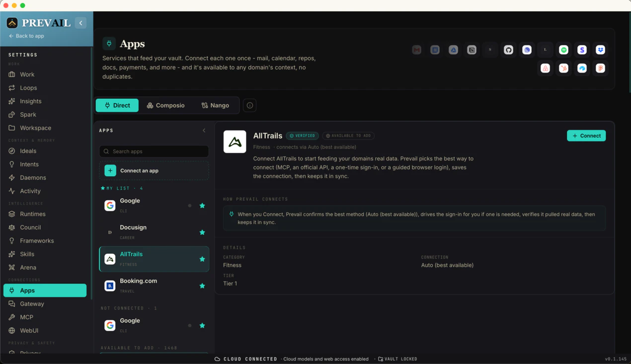
Task: Click the Booking.com logo icon in list
Action: point(110,286)
